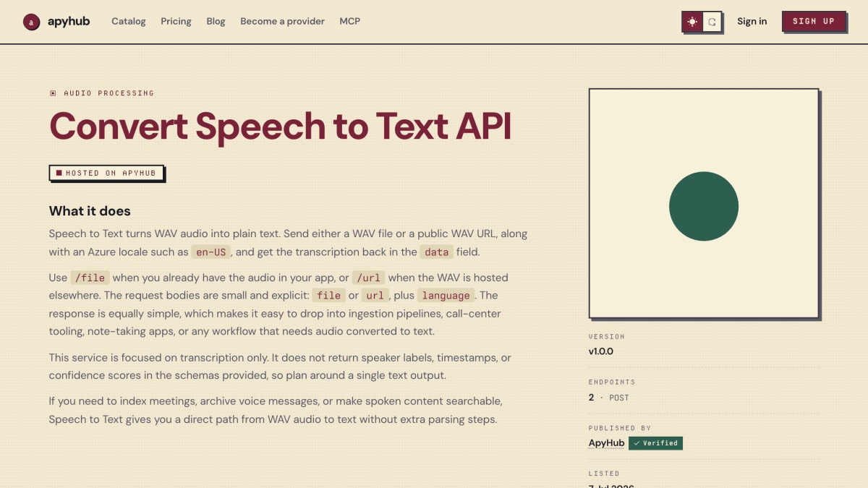
Task: Click the API thumbnail with green circle
Action: pos(704,203)
